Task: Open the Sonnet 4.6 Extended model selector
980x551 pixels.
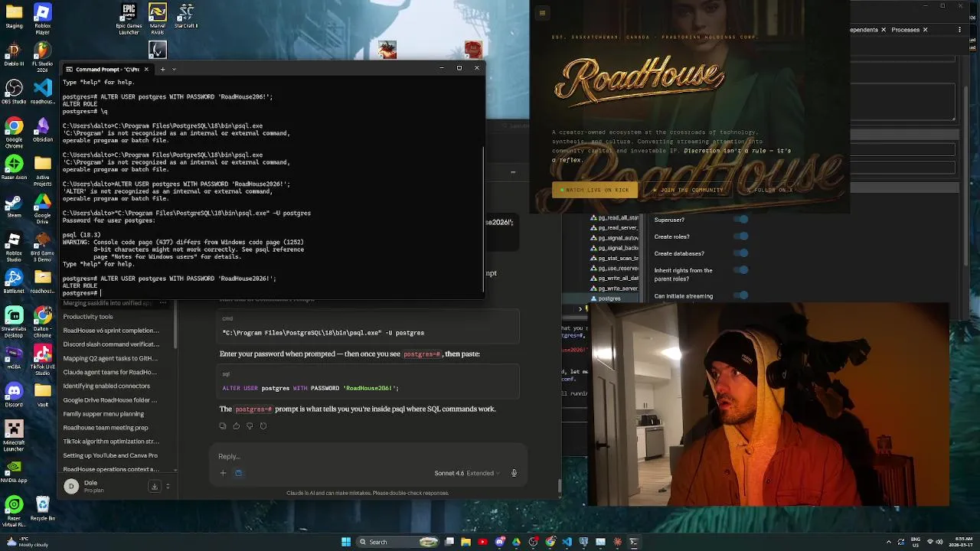Action: [466, 473]
